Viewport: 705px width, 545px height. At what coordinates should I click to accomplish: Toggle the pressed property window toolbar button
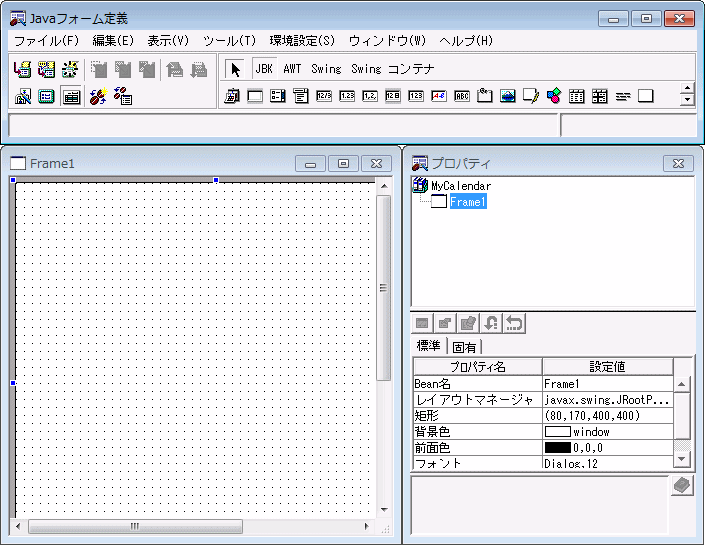coord(71,96)
